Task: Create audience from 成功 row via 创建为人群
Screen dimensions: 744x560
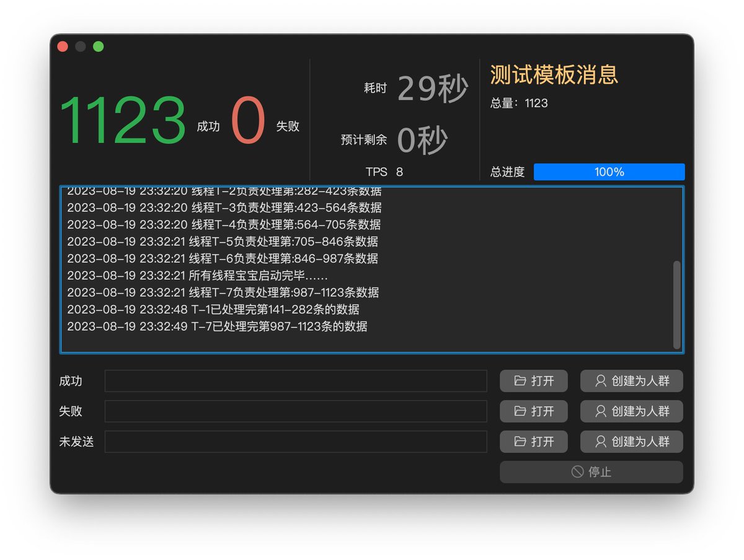Action: click(x=631, y=381)
